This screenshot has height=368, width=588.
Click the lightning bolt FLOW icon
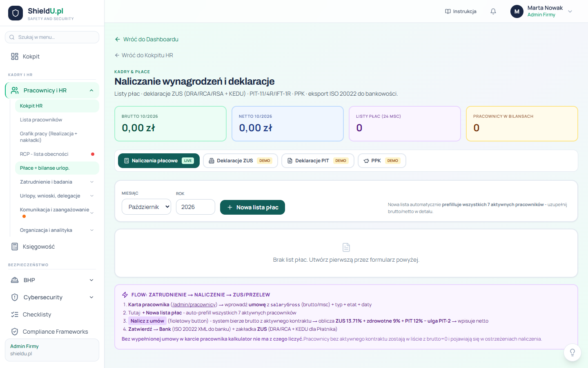point(125,295)
